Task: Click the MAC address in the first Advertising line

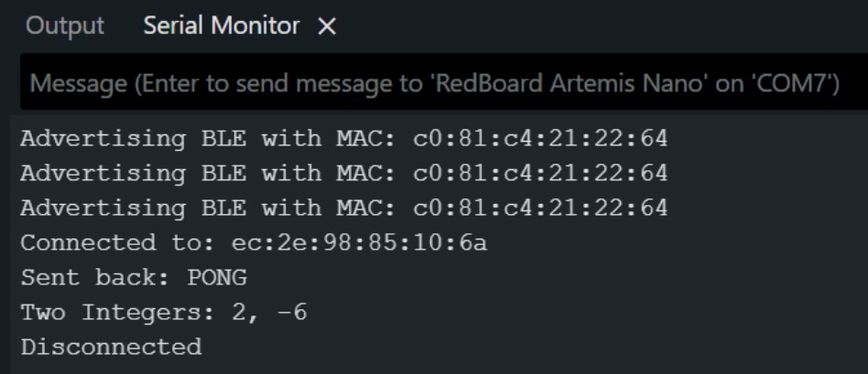Action: point(540,139)
